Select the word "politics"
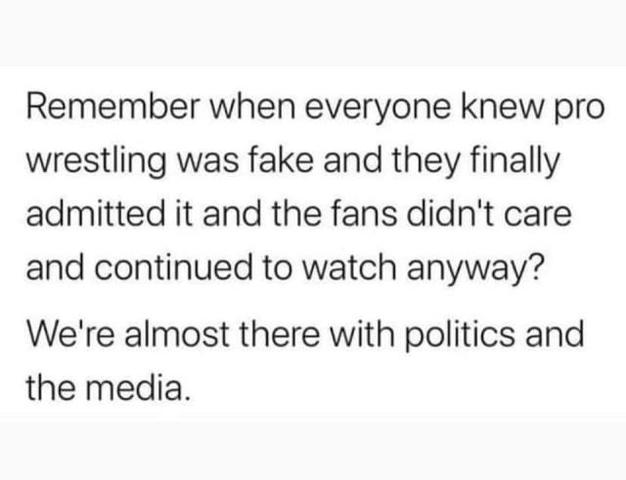 pyautogui.click(x=460, y=336)
